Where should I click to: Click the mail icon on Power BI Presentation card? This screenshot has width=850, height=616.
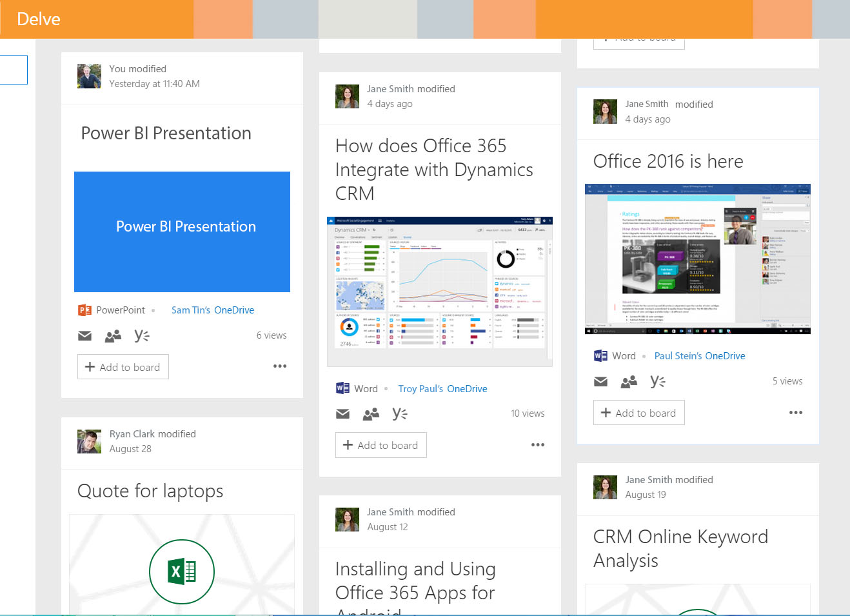[84, 335]
